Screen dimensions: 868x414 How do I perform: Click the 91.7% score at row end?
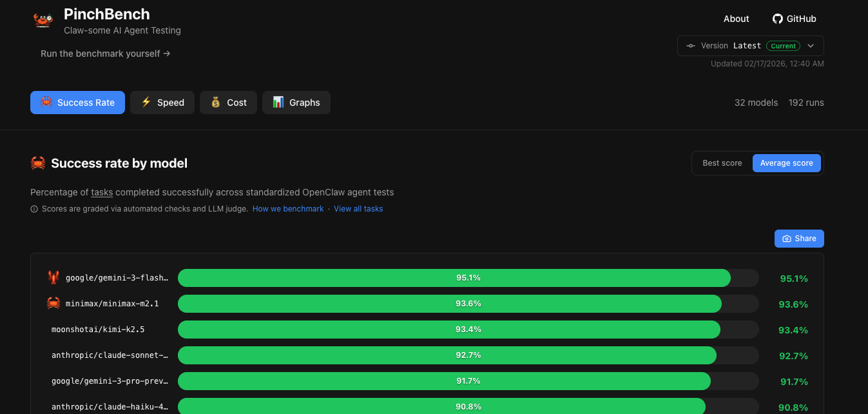pos(794,382)
